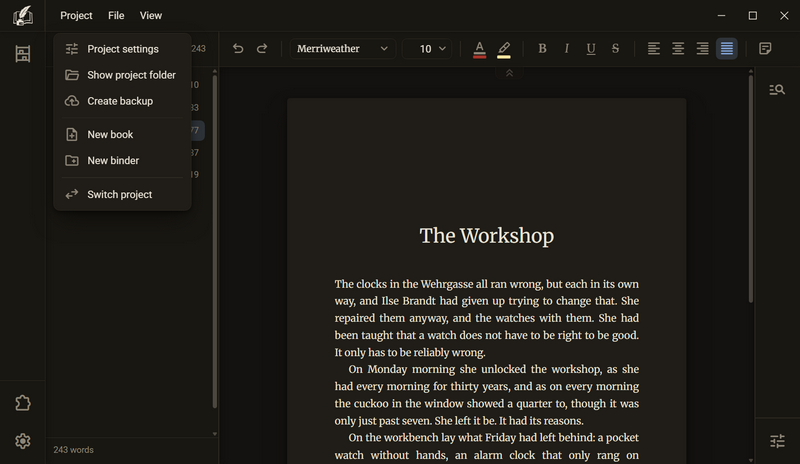This screenshot has width=800, height=464.
Task: Undo the last edit
Action: (x=238, y=48)
